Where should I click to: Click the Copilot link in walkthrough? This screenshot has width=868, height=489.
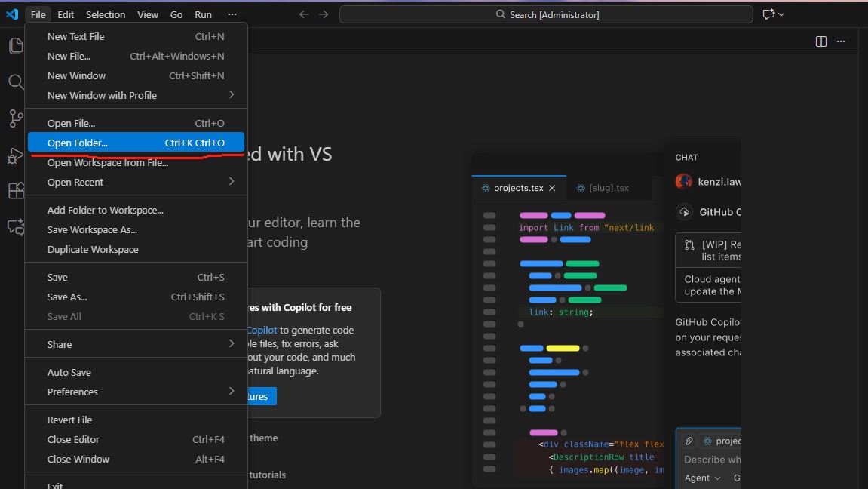tap(262, 330)
